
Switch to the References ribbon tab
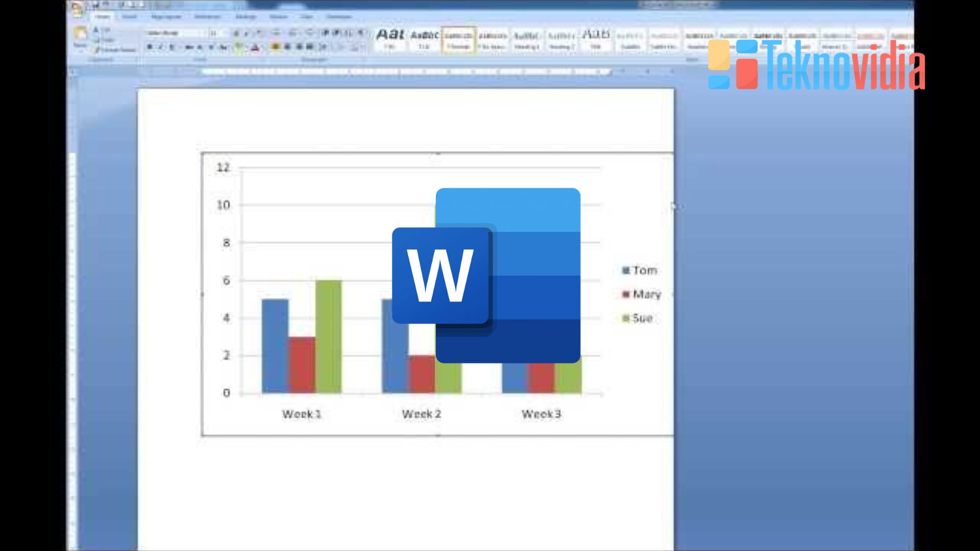click(208, 17)
